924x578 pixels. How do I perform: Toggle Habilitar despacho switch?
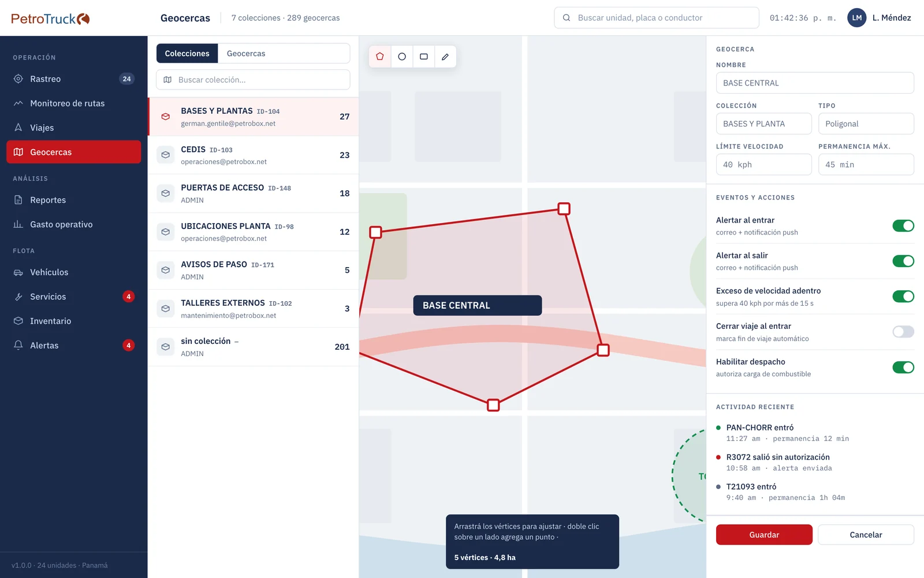pyautogui.click(x=903, y=368)
